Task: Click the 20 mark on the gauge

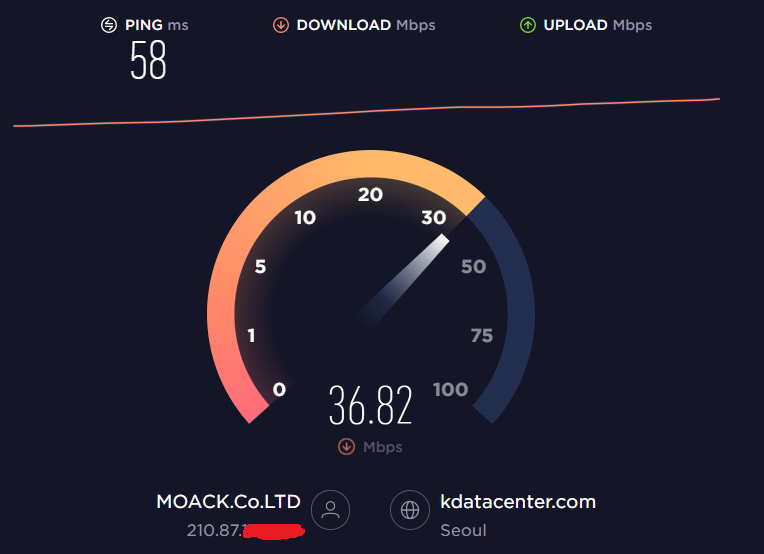Action: [370, 195]
